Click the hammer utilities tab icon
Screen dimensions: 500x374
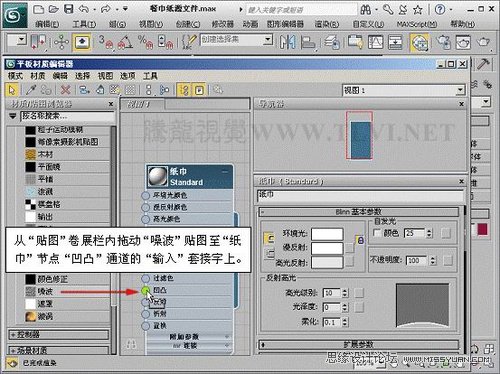[483, 64]
